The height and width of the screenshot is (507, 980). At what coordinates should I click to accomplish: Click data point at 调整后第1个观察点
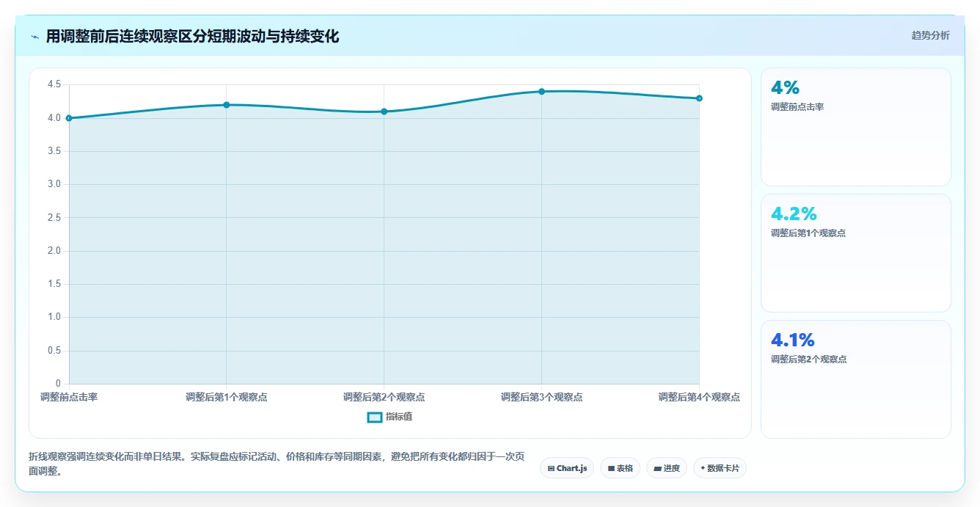coord(227,105)
